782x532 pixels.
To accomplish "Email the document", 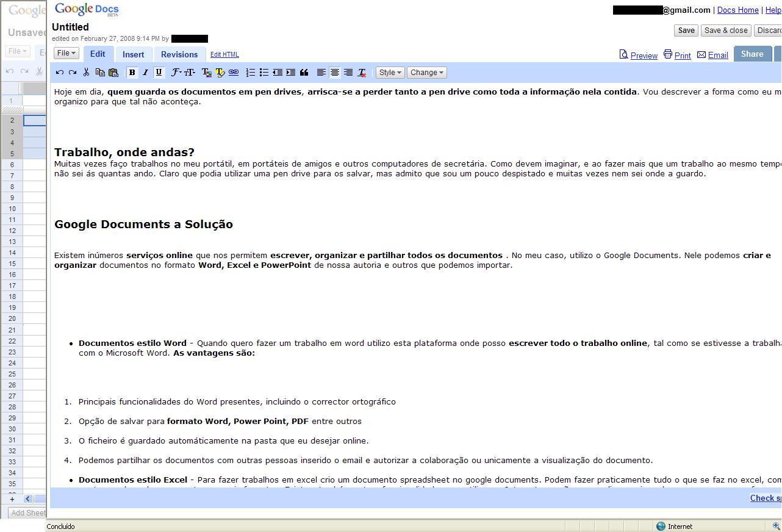I will coord(718,55).
